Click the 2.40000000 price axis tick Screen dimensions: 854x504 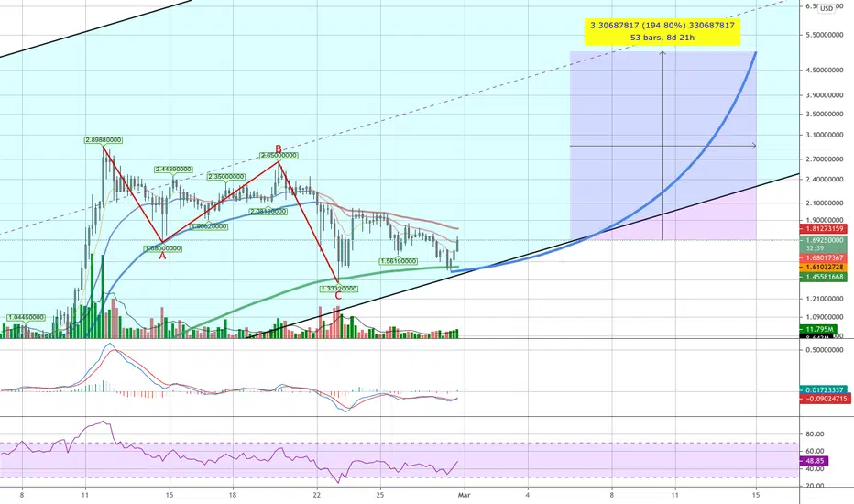[825, 180]
